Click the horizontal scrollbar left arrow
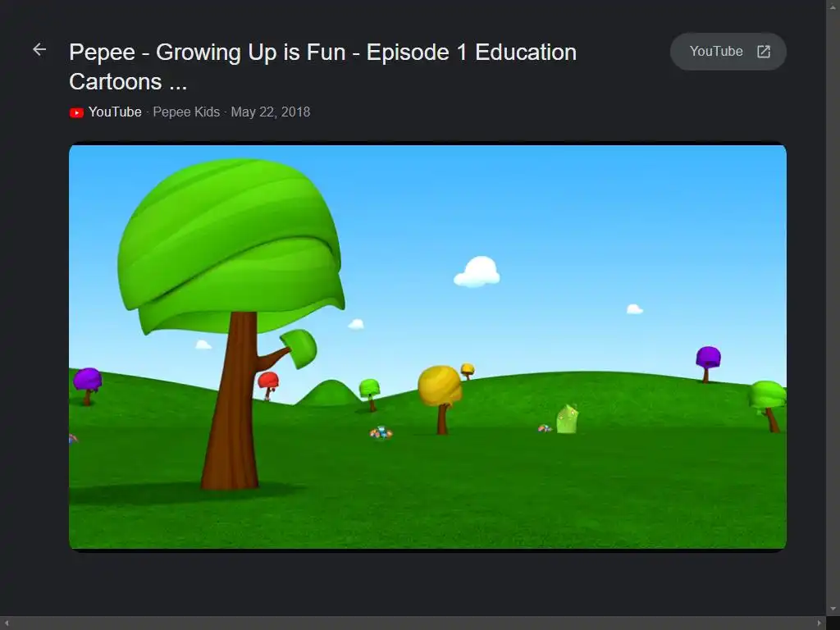 coord(7,623)
